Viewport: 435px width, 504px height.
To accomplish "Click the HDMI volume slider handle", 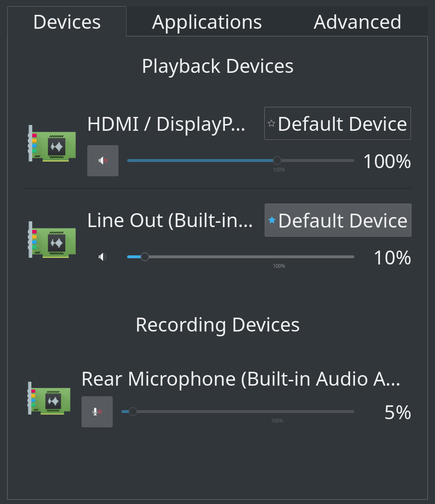I will (277, 160).
